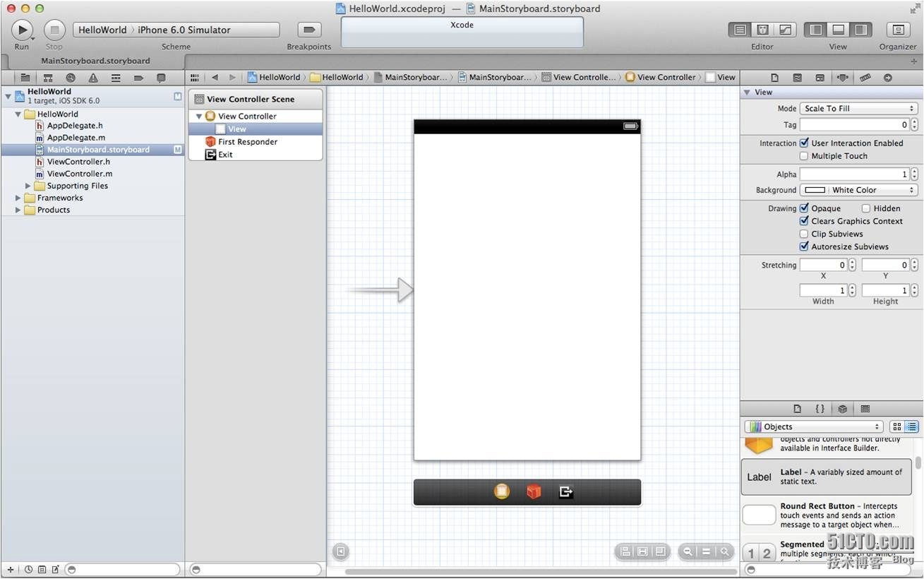Collapse the View inspector section
This screenshot has height=579, width=924.
coord(747,92)
